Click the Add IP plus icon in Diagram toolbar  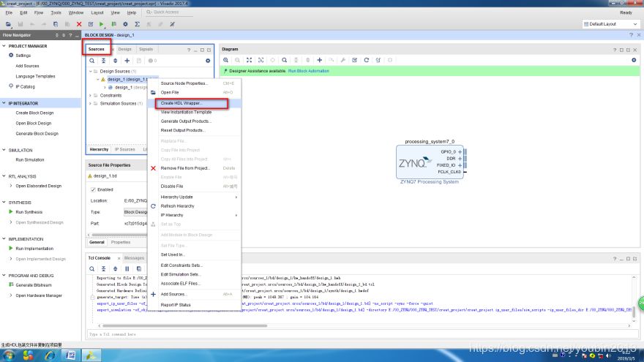[x=319, y=60]
